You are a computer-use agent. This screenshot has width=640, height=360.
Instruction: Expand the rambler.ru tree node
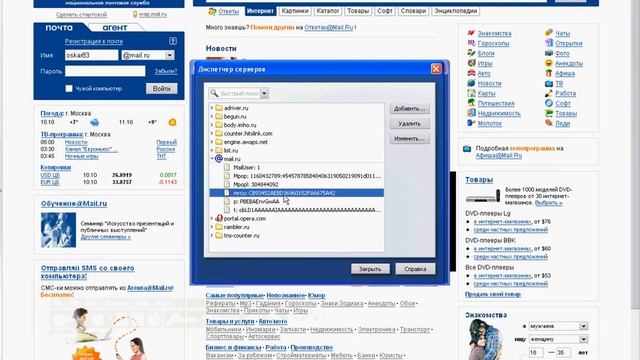point(212,227)
